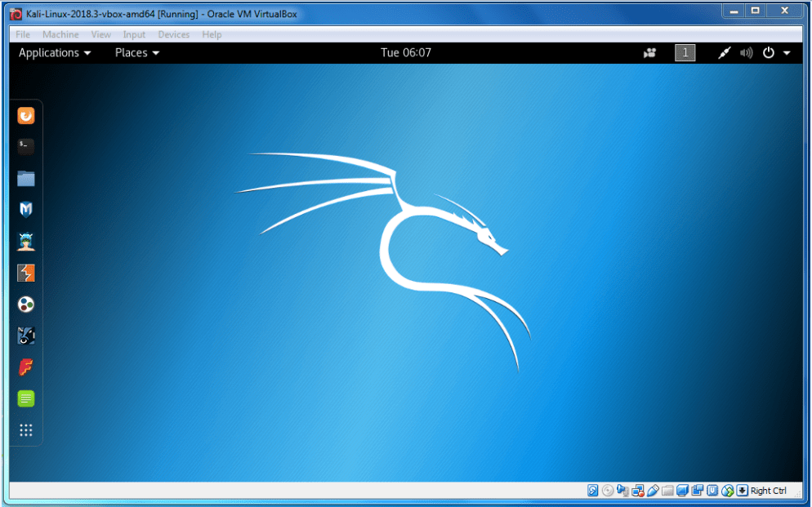Launch Burp Suite from the dock
This screenshot has height=507, width=812.
pos(26,273)
